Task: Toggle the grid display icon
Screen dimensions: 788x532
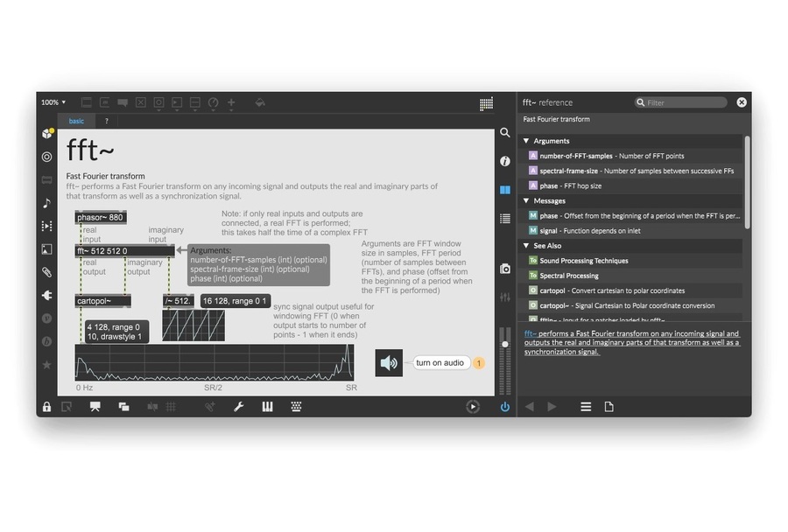Action: [x=171, y=407]
